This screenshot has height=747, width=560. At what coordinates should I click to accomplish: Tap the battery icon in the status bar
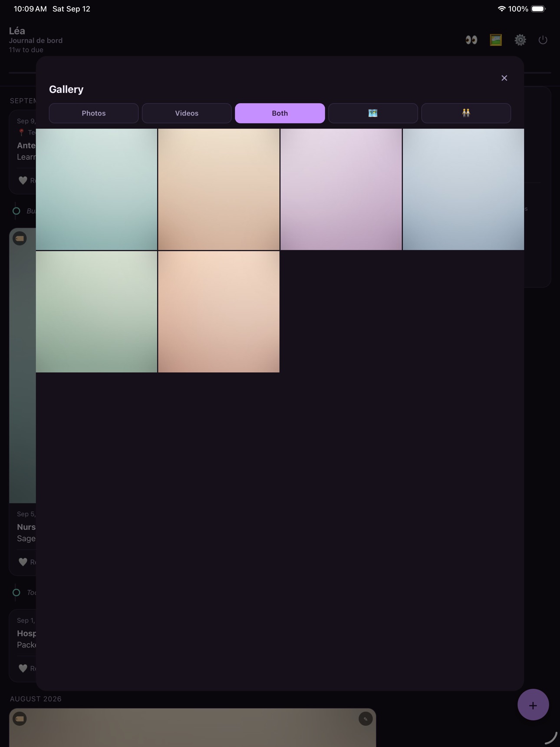pos(538,9)
